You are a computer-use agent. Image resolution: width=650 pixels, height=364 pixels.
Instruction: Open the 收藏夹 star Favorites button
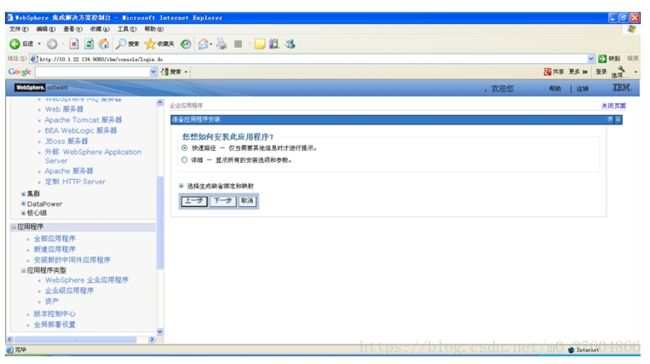coord(159,44)
